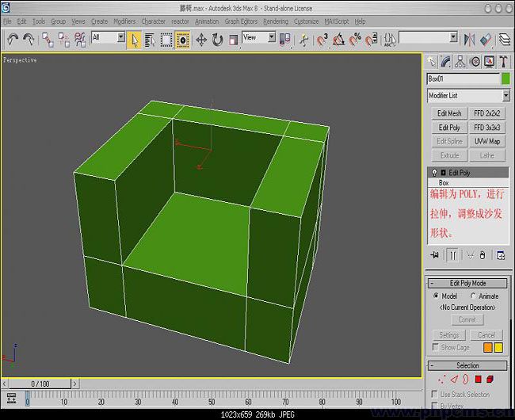Collapse the Edit Poly Mode rollout
This screenshot has height=420, width=515.
pos(467,283)
